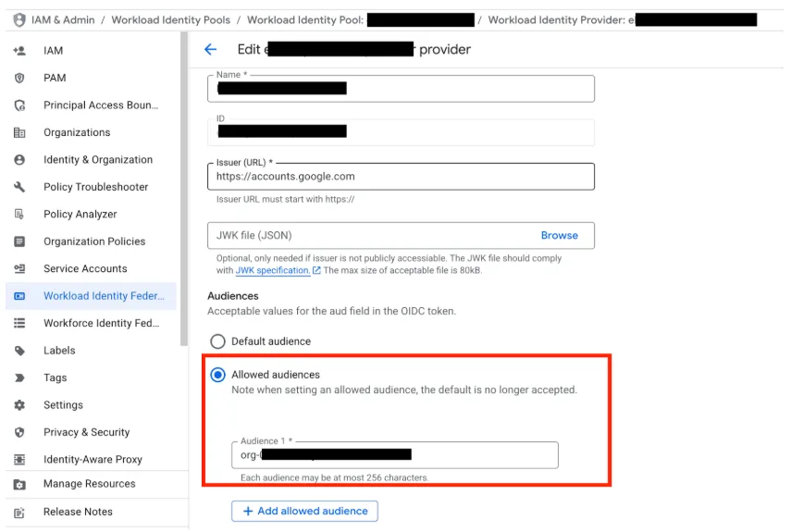Click Browse for the JWK file
This screenshot has height=532, width=791.
[559, 236]
